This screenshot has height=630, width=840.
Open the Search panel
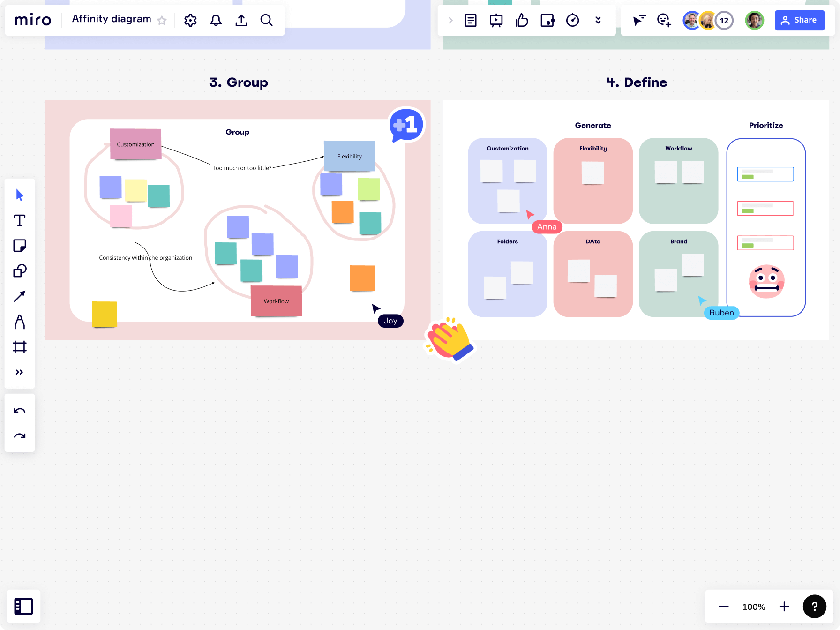[x=266, y=20]
